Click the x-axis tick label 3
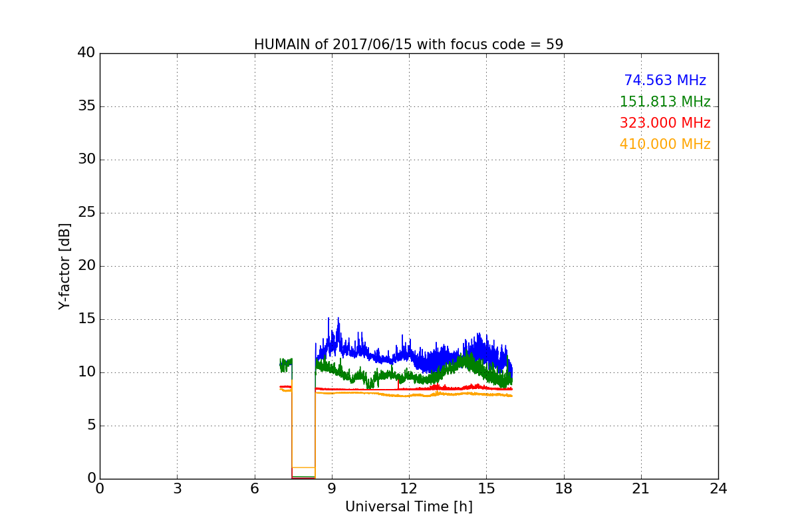 coord(177,489)
